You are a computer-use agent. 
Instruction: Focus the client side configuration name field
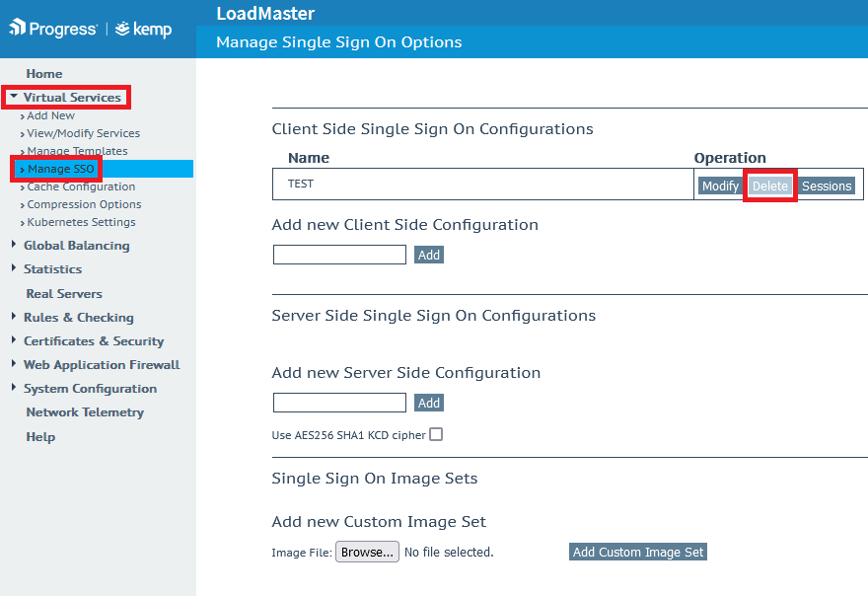[x=339, y=255]
